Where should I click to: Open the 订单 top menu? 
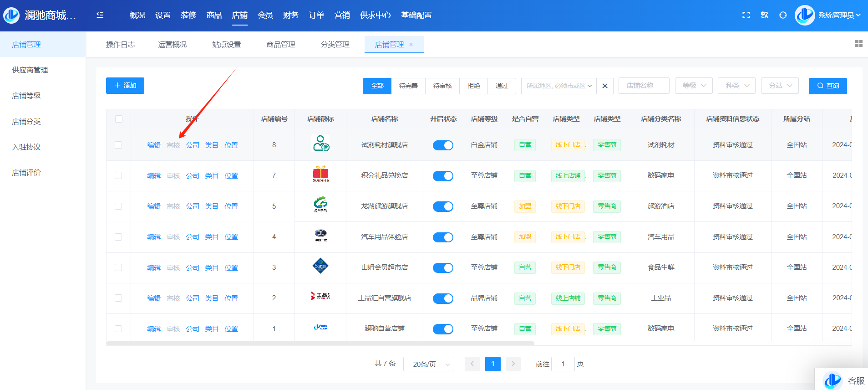(316, 15)
